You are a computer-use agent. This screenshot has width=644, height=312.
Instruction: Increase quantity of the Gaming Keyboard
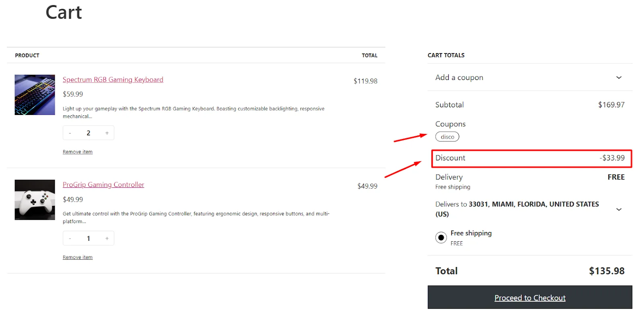click(x=107, y=133)
